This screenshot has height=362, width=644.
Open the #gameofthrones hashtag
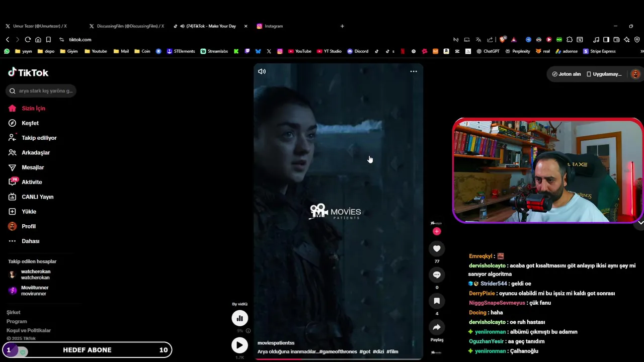338,351
